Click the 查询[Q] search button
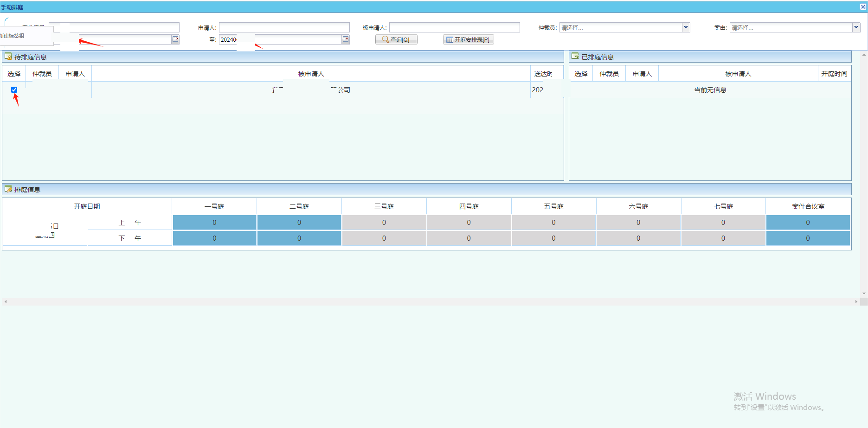The image size is (868, 428). (396, 39)
